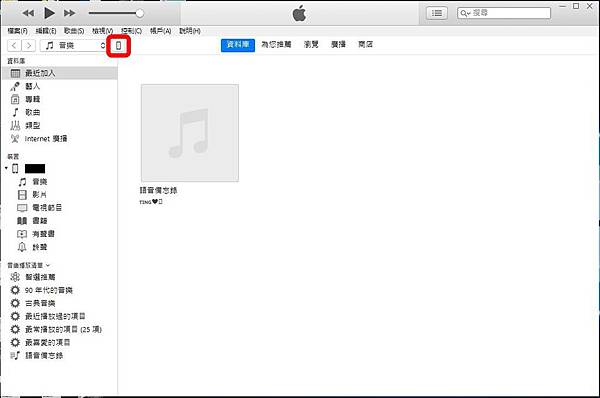Start playback with the play button
Viewport: 600px width, 398px height.
[x=49, y=13]
